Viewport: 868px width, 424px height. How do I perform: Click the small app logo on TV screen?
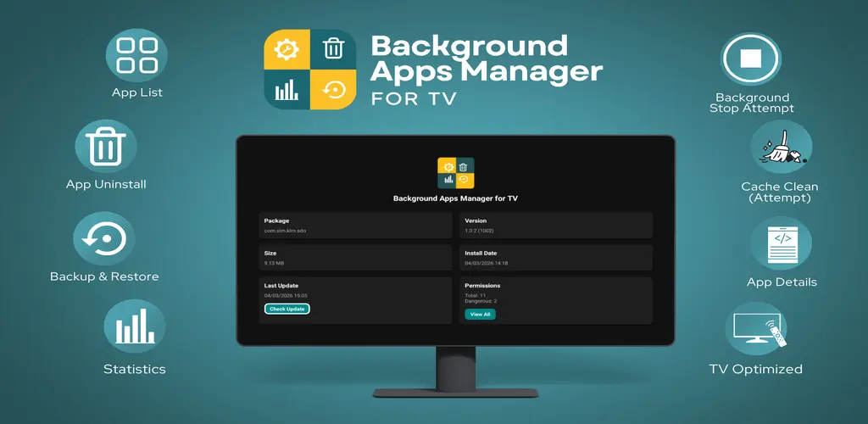pos(455,173)
